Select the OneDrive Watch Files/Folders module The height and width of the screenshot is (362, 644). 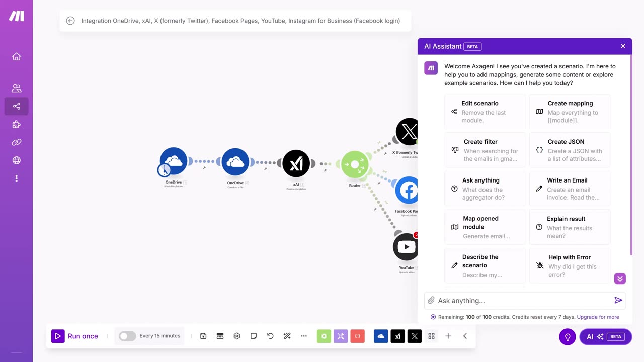pos(174,161)
